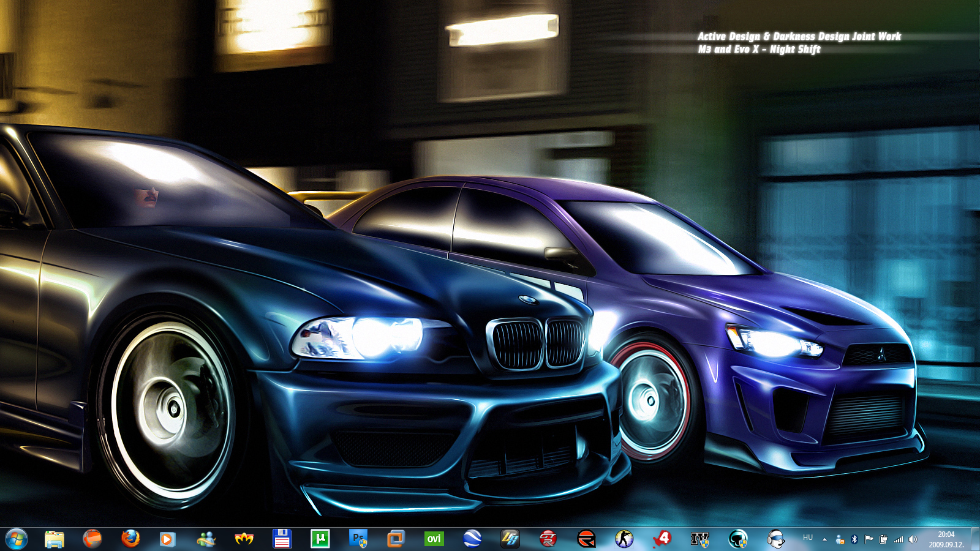The width and height of the screenshot is (980, 551).
Task: Open Adobe Photoshop from the taskbar
Action: click(358, 539)
